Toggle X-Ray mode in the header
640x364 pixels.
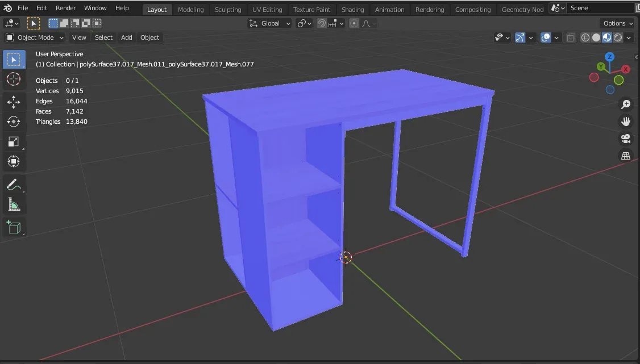pyautogui.click(x=571, y=37)
